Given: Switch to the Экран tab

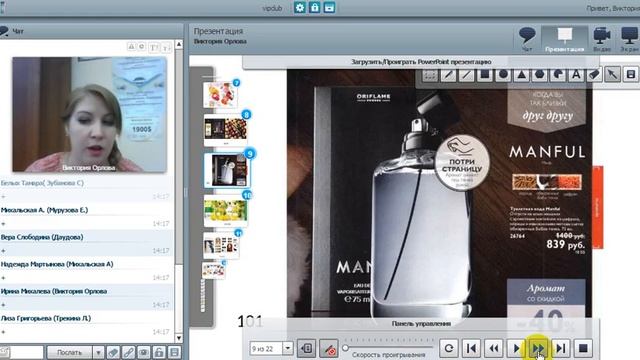Looking at the screenshot, I should pyautogui.click(x=629, y=39).
